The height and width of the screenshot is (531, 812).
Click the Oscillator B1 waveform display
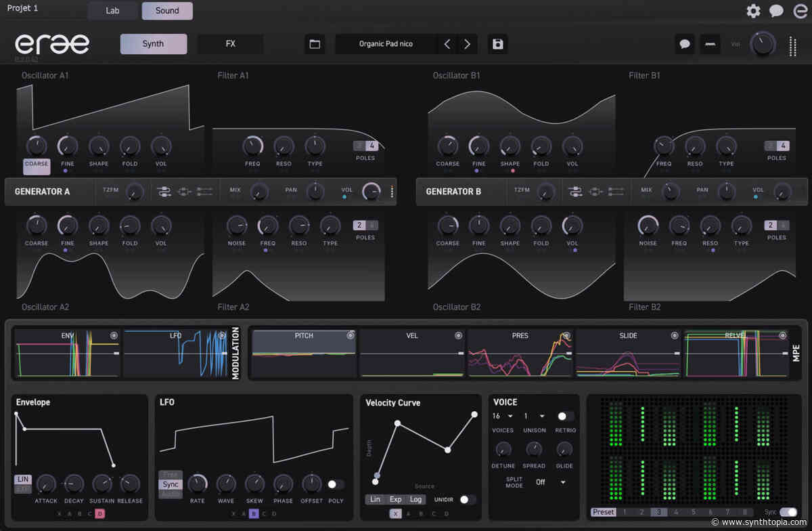(522, 108)
